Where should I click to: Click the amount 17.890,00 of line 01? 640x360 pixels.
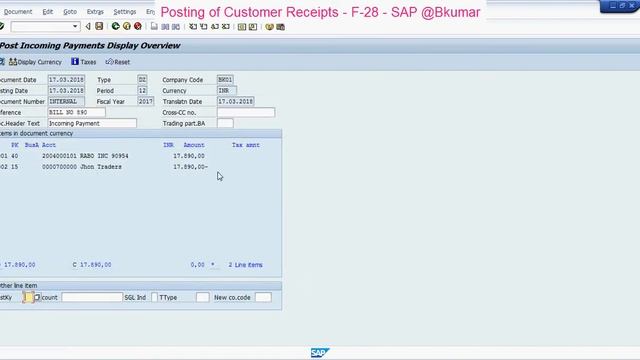point(189,156)
